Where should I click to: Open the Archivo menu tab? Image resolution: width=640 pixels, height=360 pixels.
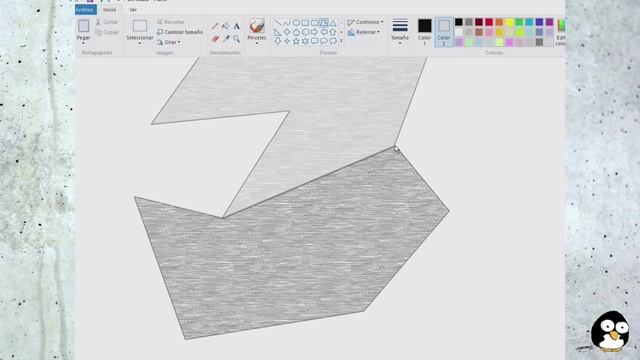[x=86, y=9]
